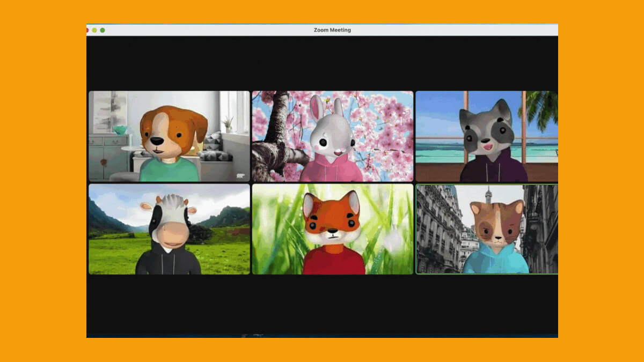This screenshot has width=644, height=362.
Task: Click the yellow minimize window button
Action: 94,30
